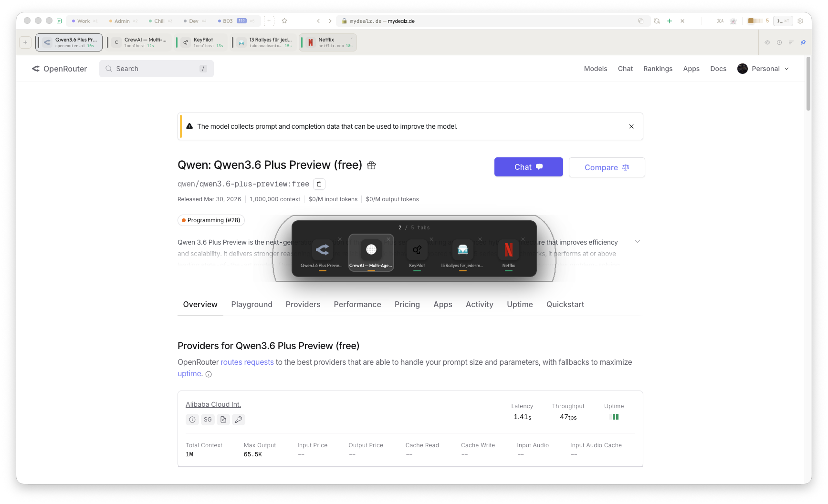
Task: Switch to the Pricing tab
Action: [x=407, y=304]
